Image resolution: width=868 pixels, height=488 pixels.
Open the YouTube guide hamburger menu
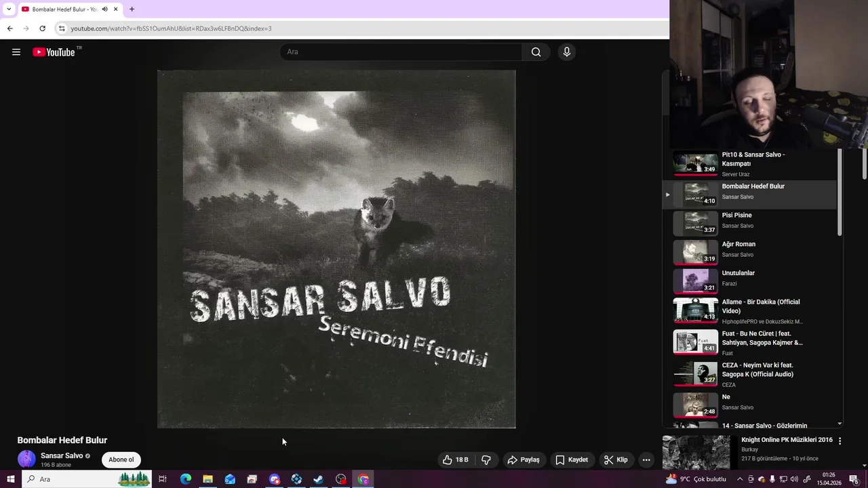(16, 52)
